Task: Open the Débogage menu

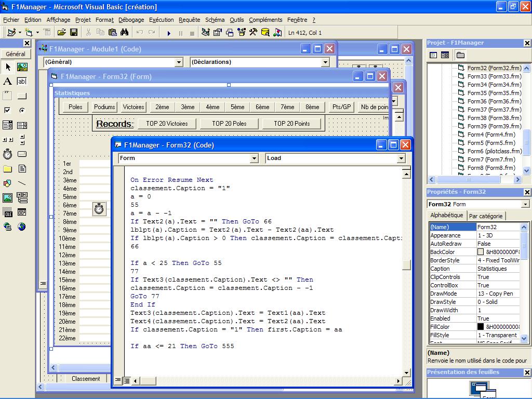Action: coord(131,20)
